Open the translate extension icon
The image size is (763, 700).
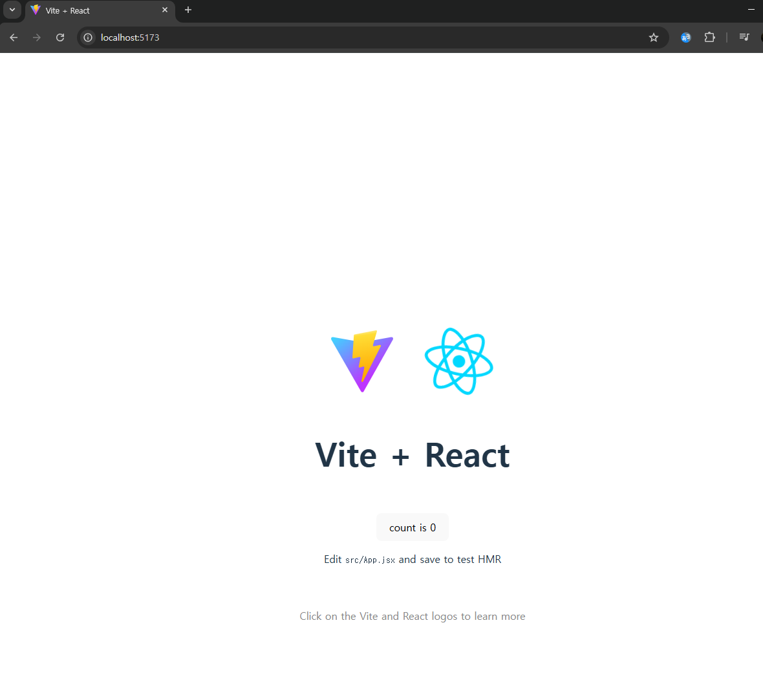[685, 37]
